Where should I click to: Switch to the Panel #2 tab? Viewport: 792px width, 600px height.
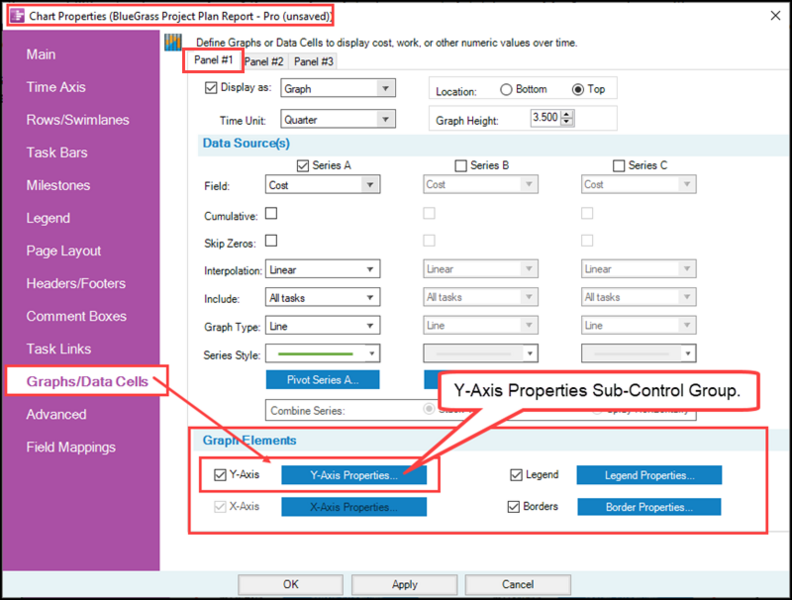tap(264, 62)
